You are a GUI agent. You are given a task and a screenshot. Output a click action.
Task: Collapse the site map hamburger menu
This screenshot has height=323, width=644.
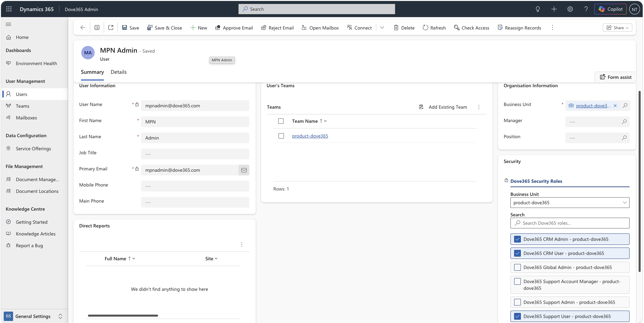pos(8,24)
